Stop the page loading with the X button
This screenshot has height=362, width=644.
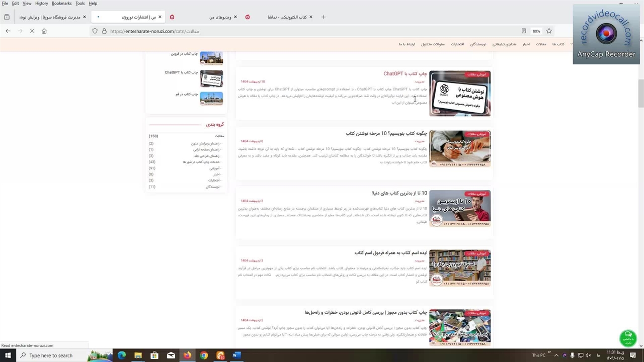[x=32, y=31]
